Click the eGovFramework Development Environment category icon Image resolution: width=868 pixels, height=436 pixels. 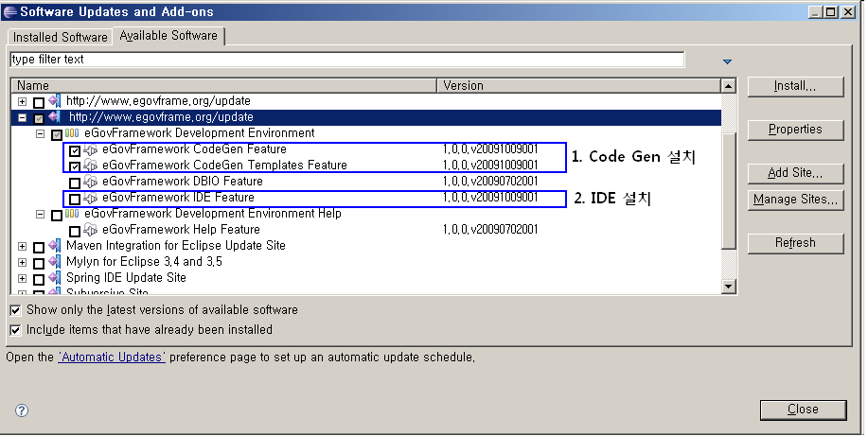[x=73, y=133]
